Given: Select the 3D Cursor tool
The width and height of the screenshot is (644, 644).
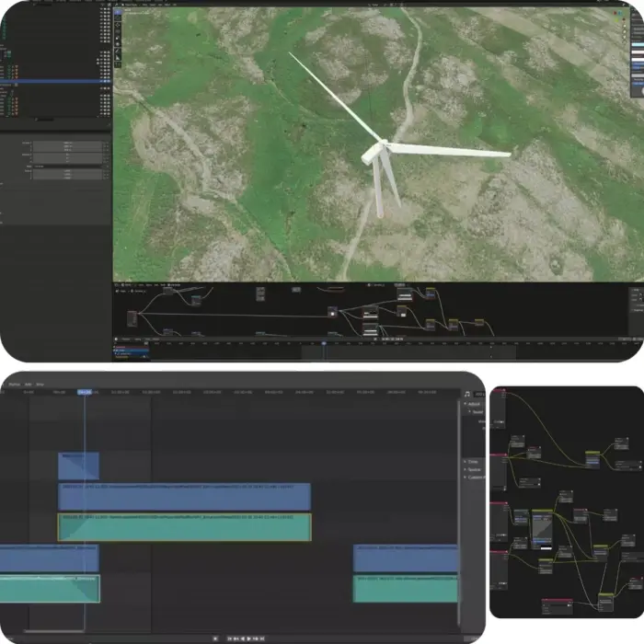Looking at the screenshot, I should (118, 18).
